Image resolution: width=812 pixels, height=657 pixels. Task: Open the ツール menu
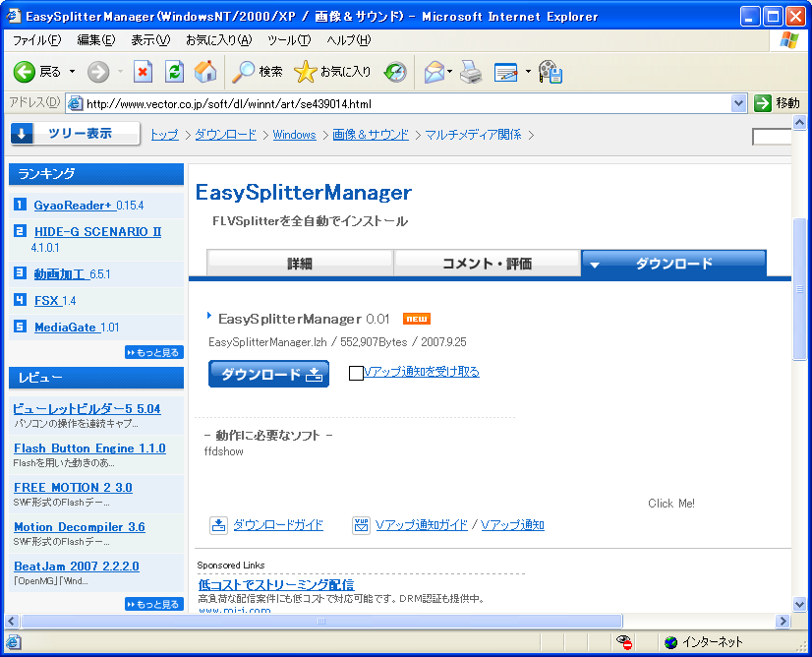289,40
